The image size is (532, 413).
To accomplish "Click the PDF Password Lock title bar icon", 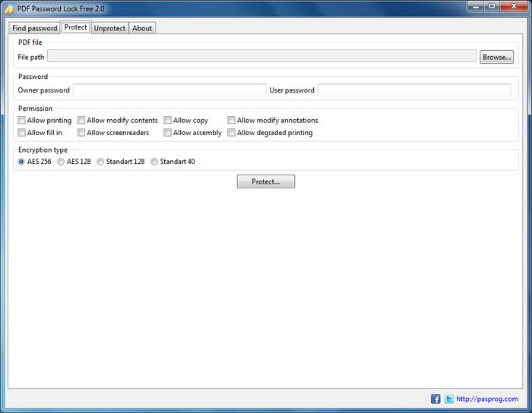I will 9,9.
